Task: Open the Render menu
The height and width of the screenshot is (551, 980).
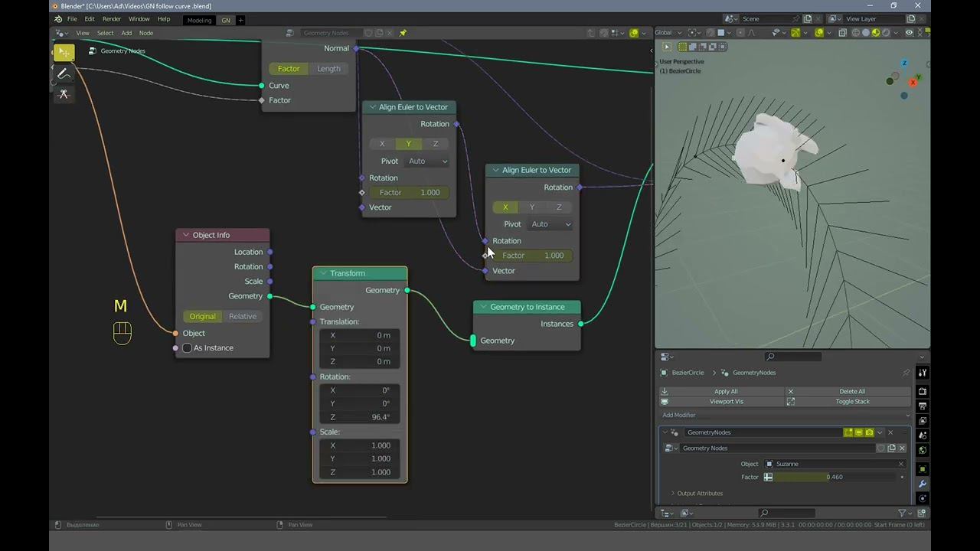Action: tap(112, 19)
